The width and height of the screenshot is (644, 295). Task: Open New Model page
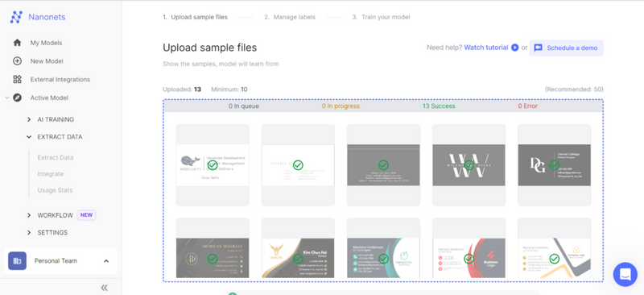pos(47,61)
